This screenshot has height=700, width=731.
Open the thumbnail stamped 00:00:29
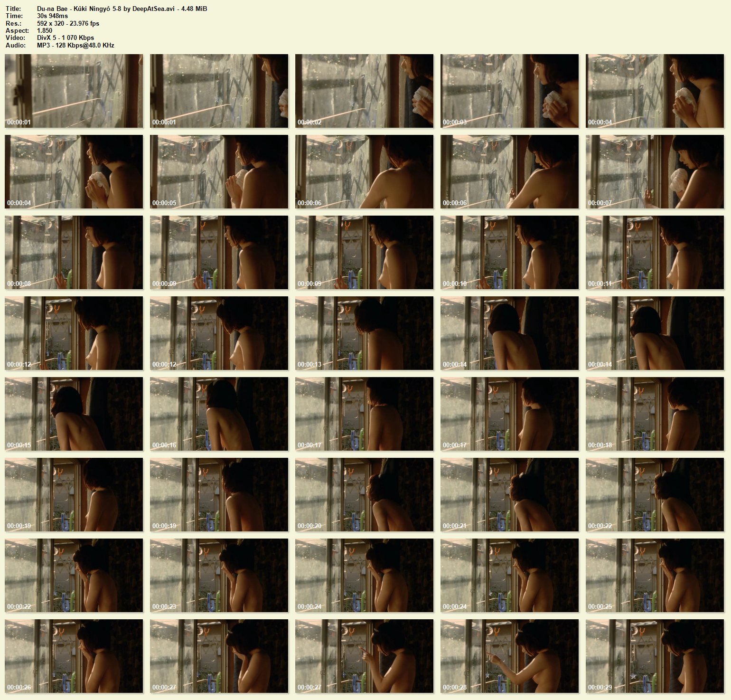tap(655, 656)
